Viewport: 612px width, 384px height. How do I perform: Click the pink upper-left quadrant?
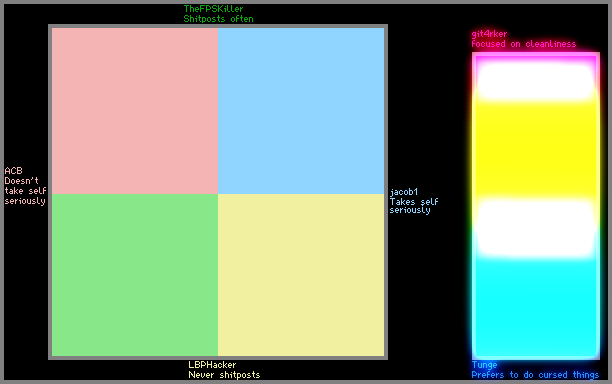(135, 111)
